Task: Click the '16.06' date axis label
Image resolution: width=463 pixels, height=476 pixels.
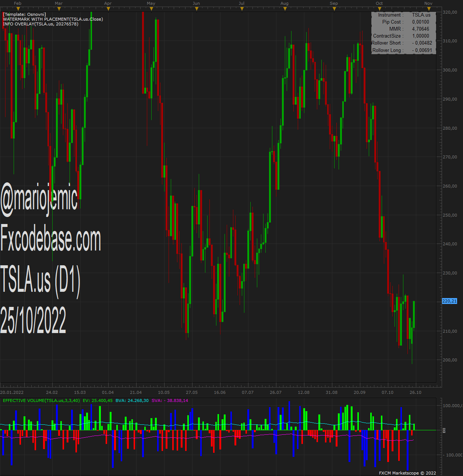Action: pos(220,392)
